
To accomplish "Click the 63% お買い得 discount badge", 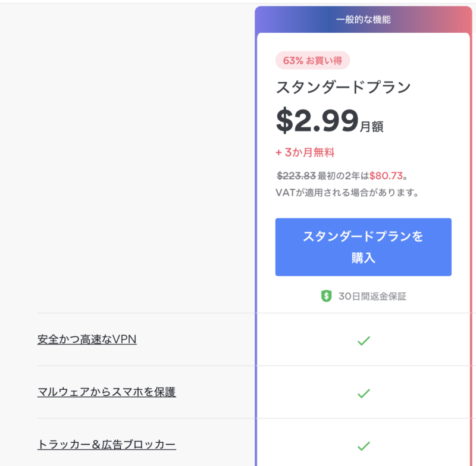I will tap(313, 61).
